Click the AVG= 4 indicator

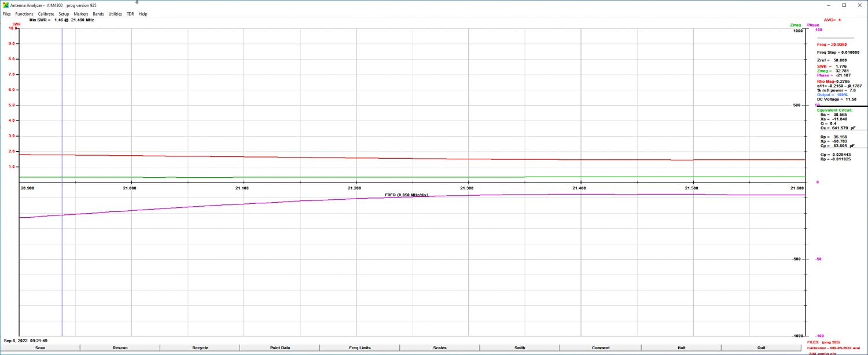click(x=832, y=20)
